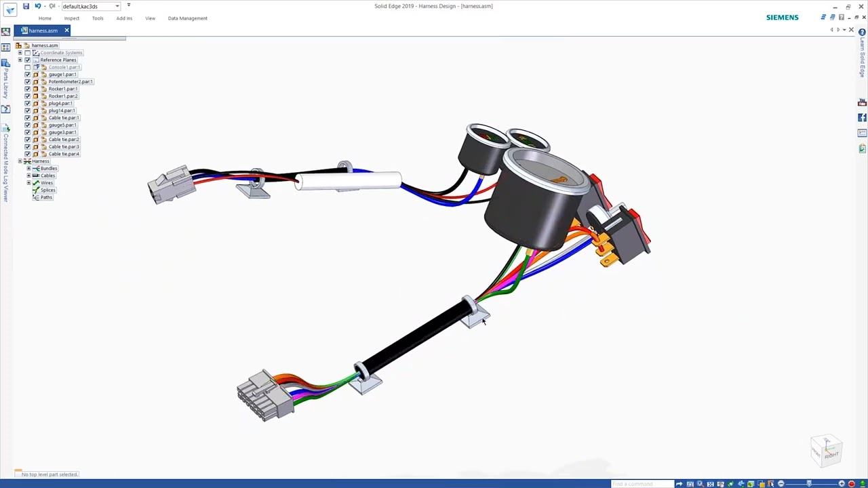Click the ribbon Help question-mark icon
Viewport: 868px width, 488px height.
pyautogui.click(x=842, y=17)
